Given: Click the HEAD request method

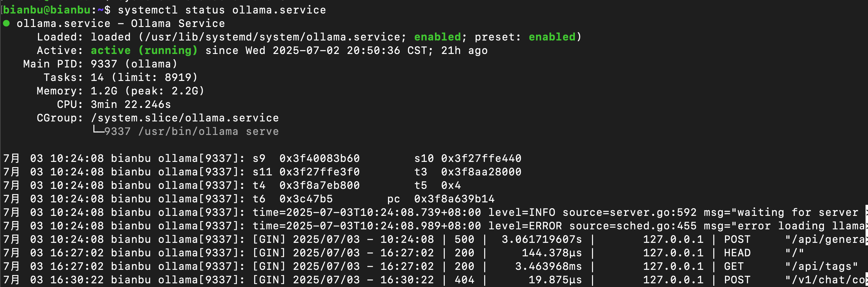Looking at the screenshot, I should [x=737, y=253].
